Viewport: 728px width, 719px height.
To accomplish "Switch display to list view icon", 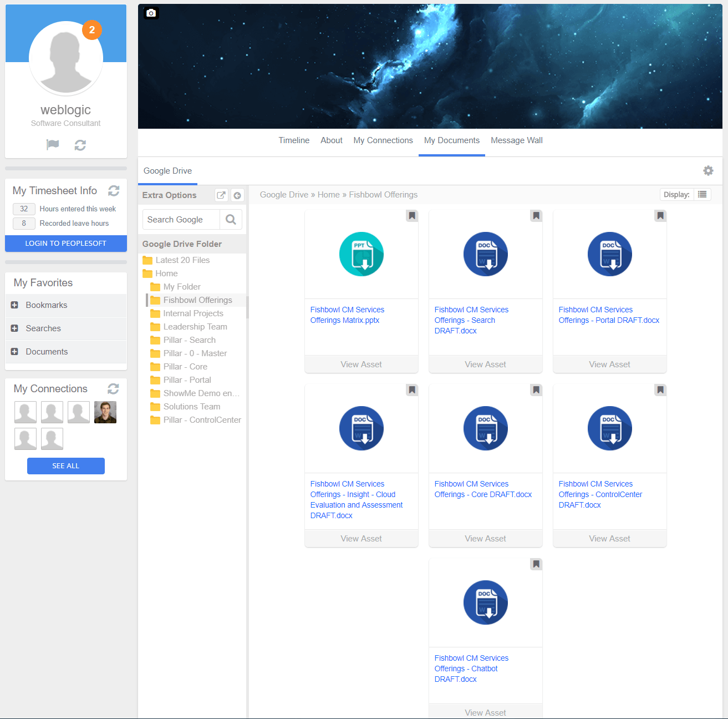I will pyautogui.click(x=702, y=195).
